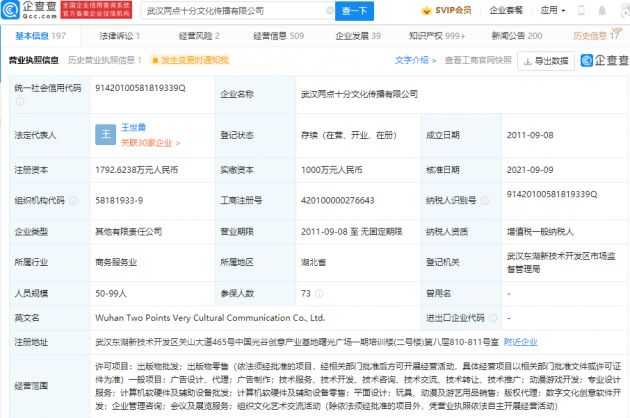Screen dimensions: 630x418
Task: Switch to 基本信息 197 tab
Action: pos(41,36)
